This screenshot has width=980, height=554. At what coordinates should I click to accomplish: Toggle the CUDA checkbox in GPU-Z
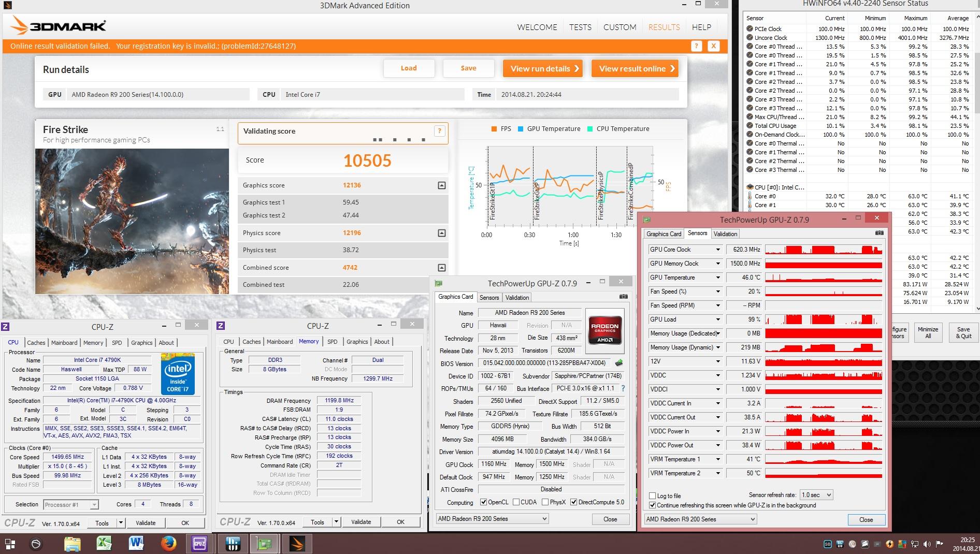click(516, 502)
